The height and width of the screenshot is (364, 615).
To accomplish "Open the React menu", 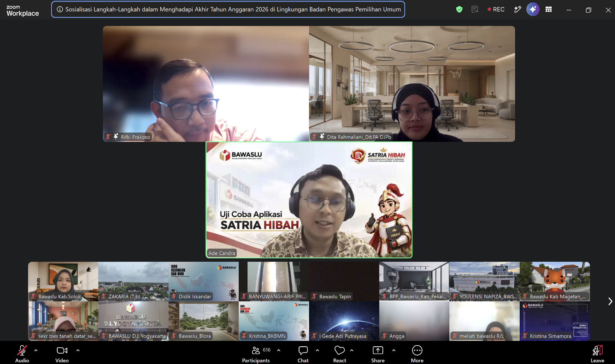I will [x=340, y=354].
